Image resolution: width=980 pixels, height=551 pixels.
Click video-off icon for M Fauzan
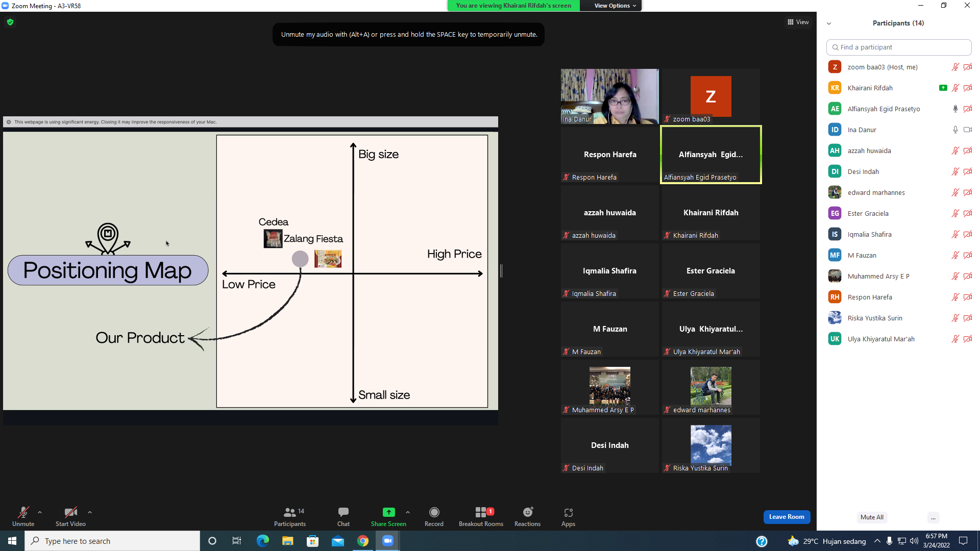click(x=968, y=255)
